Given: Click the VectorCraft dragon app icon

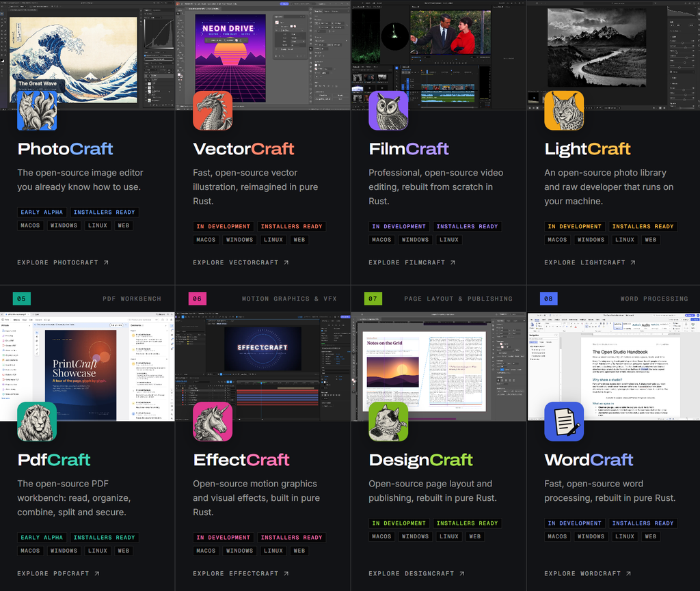Looking at the screenshot, I should pyautogui.click(x=213, y=111).
